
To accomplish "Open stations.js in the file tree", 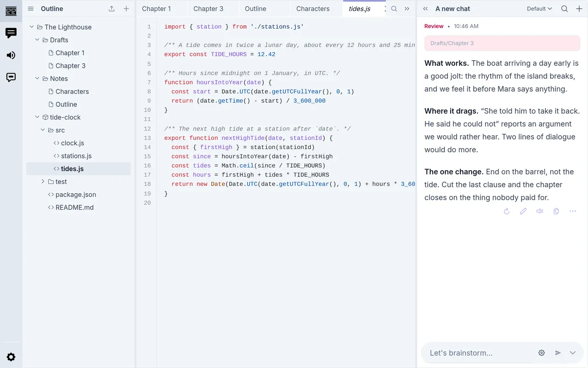I will tap(79, 156).
